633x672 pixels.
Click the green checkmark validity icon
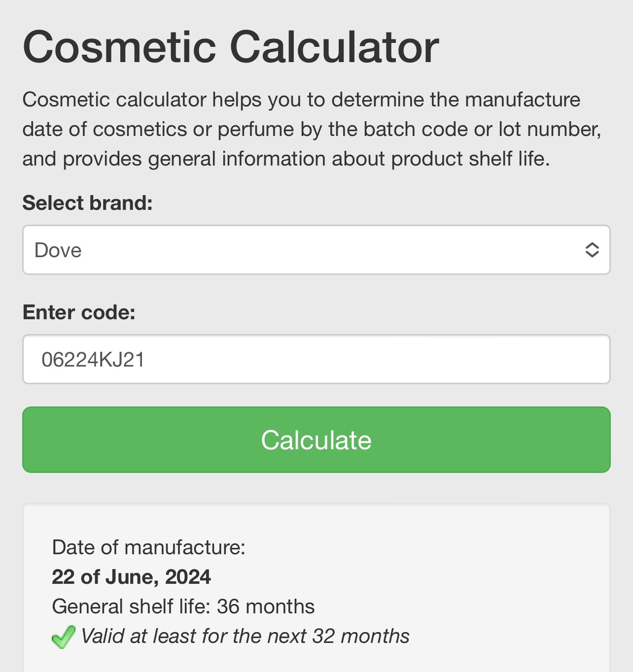63,637
